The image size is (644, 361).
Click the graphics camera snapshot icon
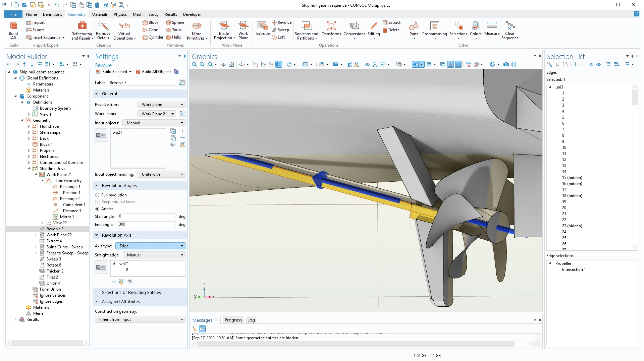506,64
